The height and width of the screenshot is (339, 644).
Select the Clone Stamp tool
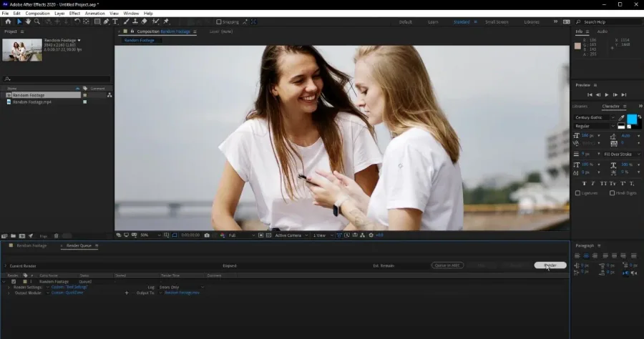coord(135,21)
